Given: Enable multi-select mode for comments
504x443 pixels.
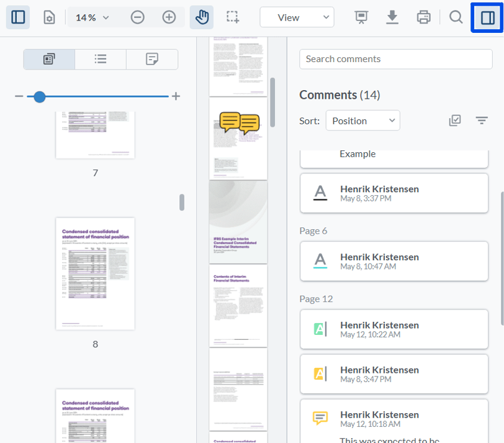Looking at the screenshot, I should click(x=455, y=121).
